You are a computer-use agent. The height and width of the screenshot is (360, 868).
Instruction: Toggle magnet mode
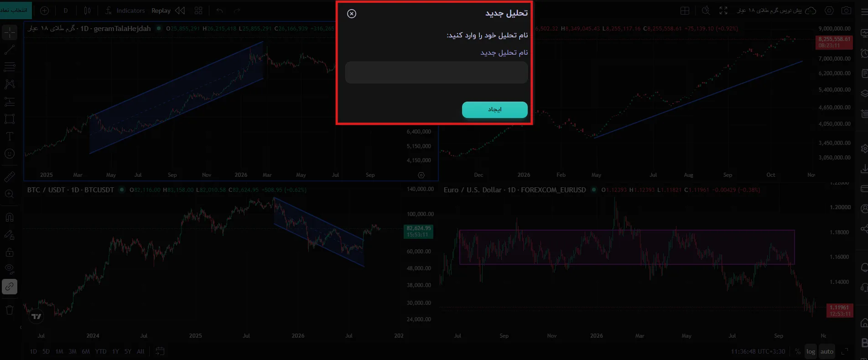click(x=10, y=217)
